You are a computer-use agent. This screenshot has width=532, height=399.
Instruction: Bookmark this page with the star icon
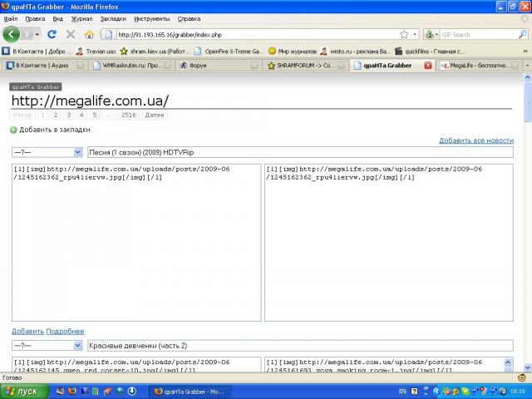pos(404,35)
